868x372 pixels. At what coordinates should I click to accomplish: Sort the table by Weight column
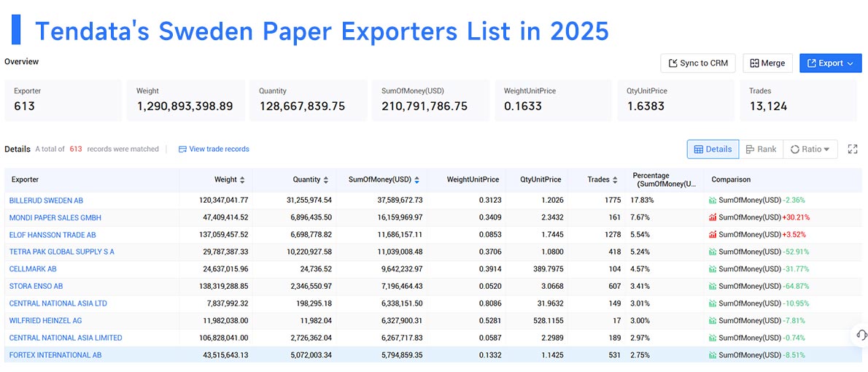(242, 180)
